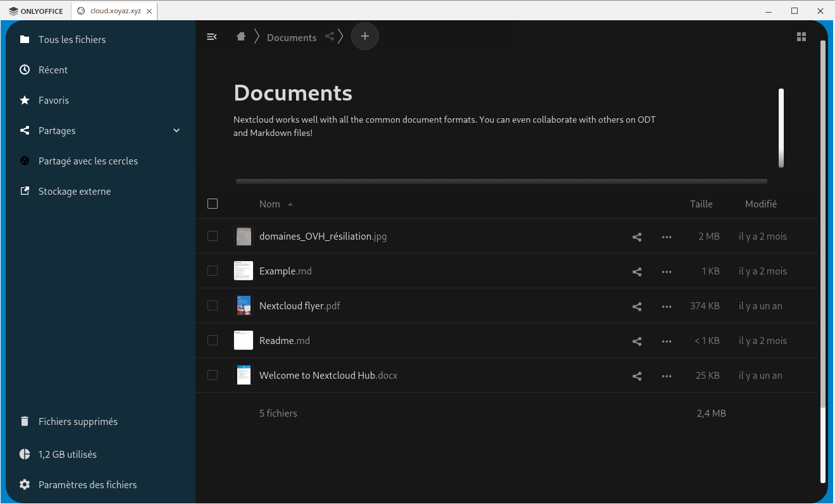Tick the select all files checkbox
This screenshot has width=835, height=504.
coord(213,204)
